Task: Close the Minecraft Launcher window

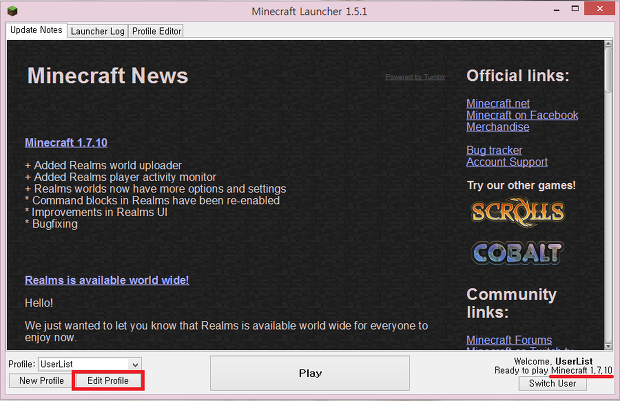Action: [x=600, y=9]
